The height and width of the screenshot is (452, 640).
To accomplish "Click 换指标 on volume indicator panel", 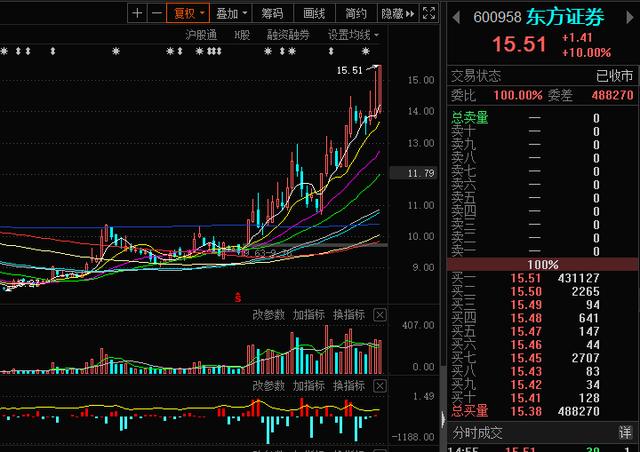I will coord(349,315).
